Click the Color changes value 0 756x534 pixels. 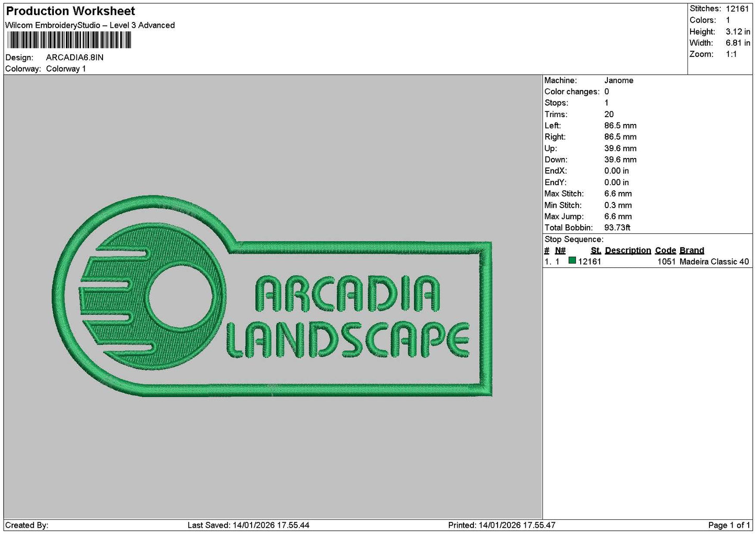tap(607, 92)
